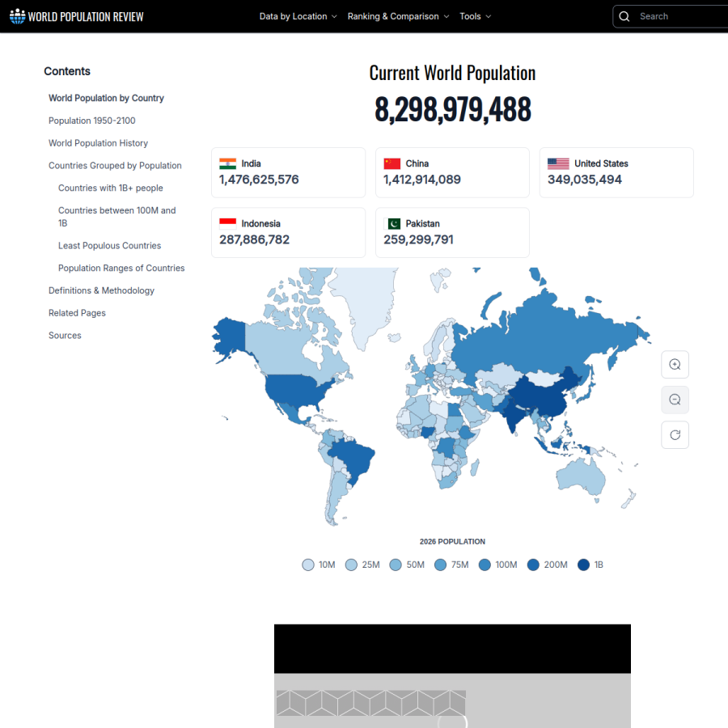Click the world population count 8,298,979,488
This screenshot has height=728, width=728.
click(x=453, y=109)
